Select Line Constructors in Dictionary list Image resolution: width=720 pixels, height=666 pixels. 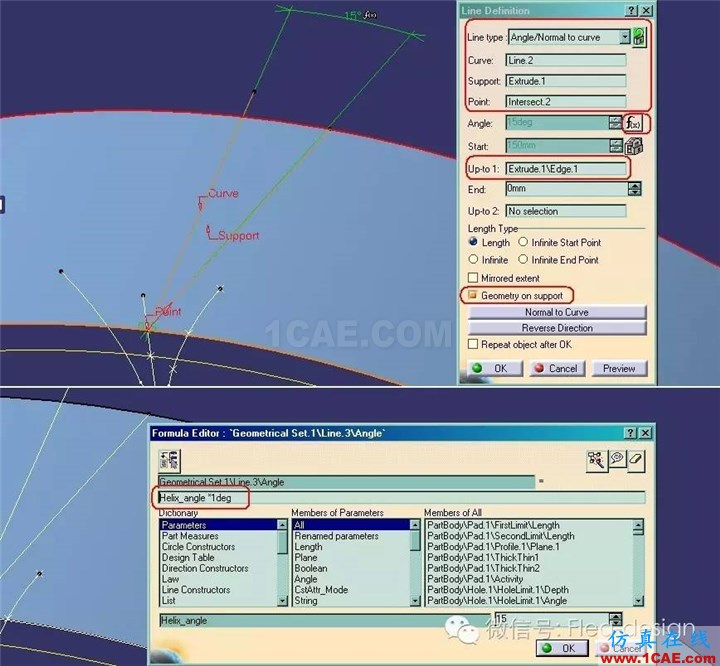tap(219, 590)
